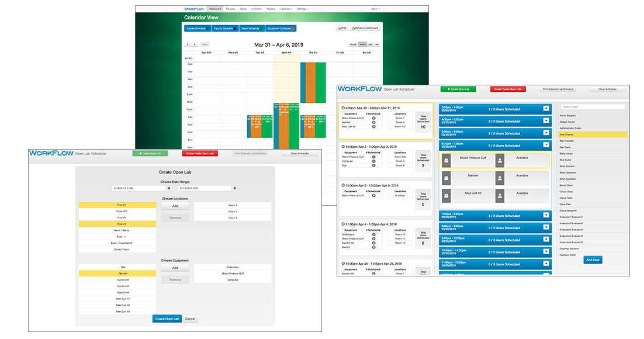Click the end date range field
Image resolution: width=644 pixels, height=339 pixels.
tap(205, 188)
